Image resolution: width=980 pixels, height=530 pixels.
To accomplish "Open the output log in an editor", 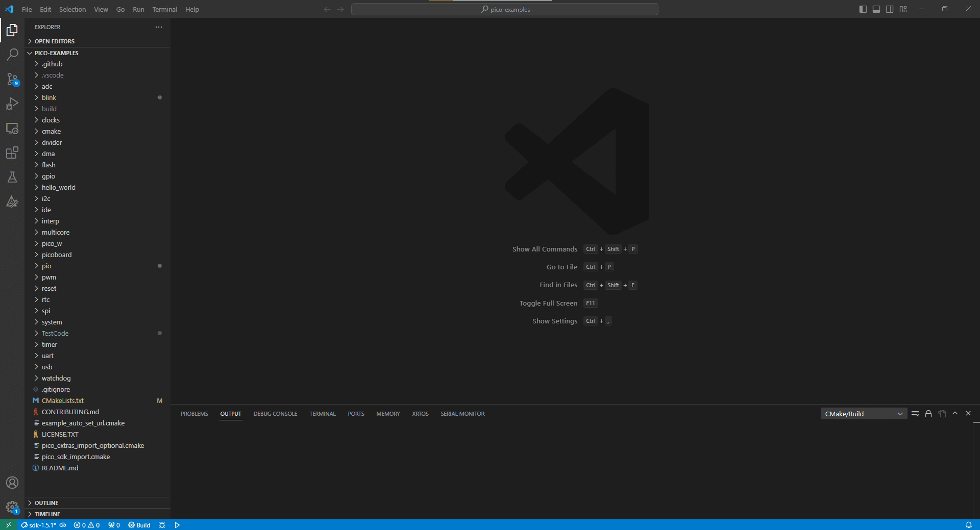I will 942,414.
